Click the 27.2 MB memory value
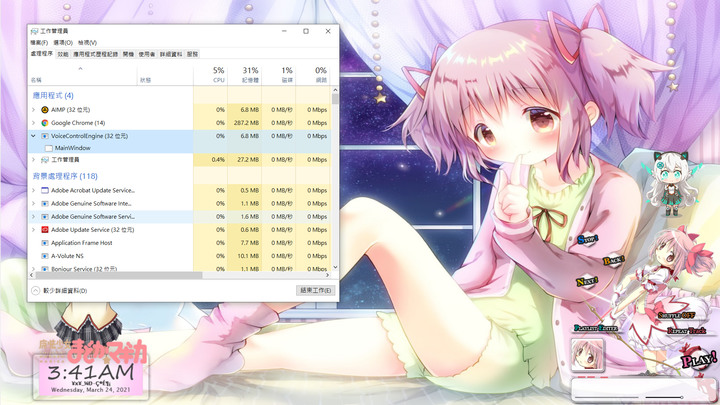The width and height of the screenshot is (720, 405). pyautogui.click(x=248, y=159)
